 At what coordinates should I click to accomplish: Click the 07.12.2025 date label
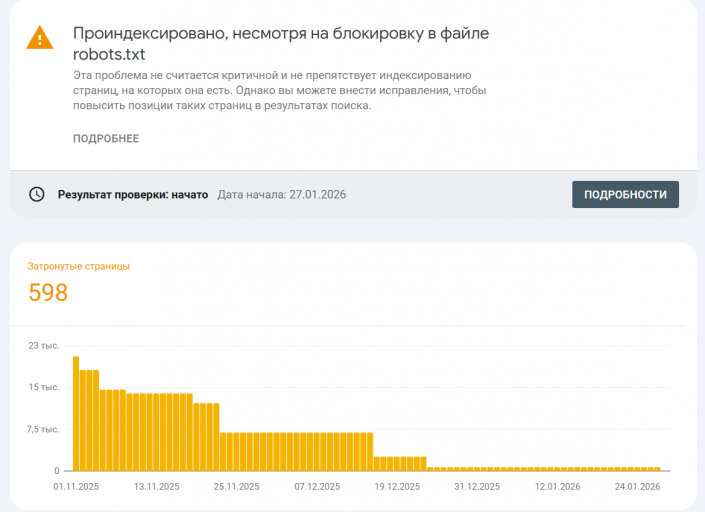click(317, 486)
